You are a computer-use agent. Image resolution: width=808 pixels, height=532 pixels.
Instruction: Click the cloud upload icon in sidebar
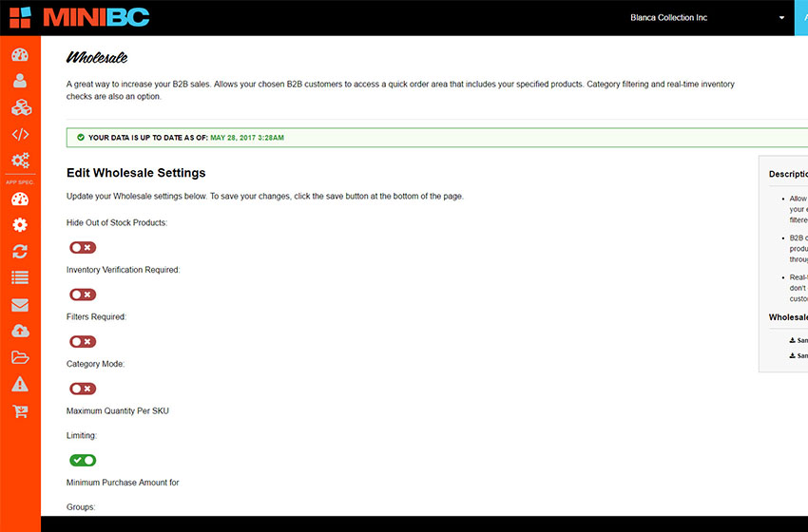coord(20,332)
